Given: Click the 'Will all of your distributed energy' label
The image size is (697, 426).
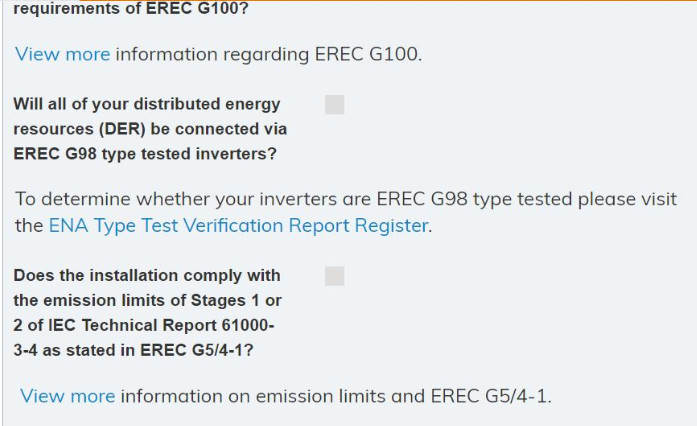Looking at the screenshot, I should click(x=147, y=104).
